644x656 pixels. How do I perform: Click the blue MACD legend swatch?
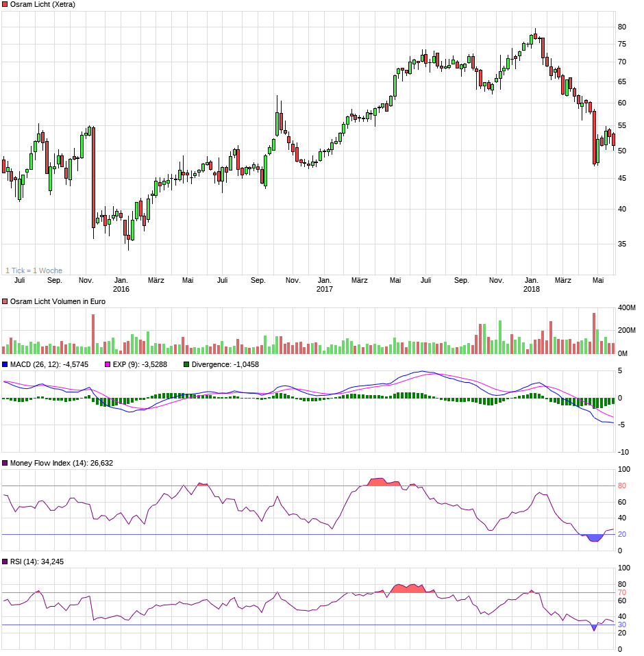click(5, 365)
